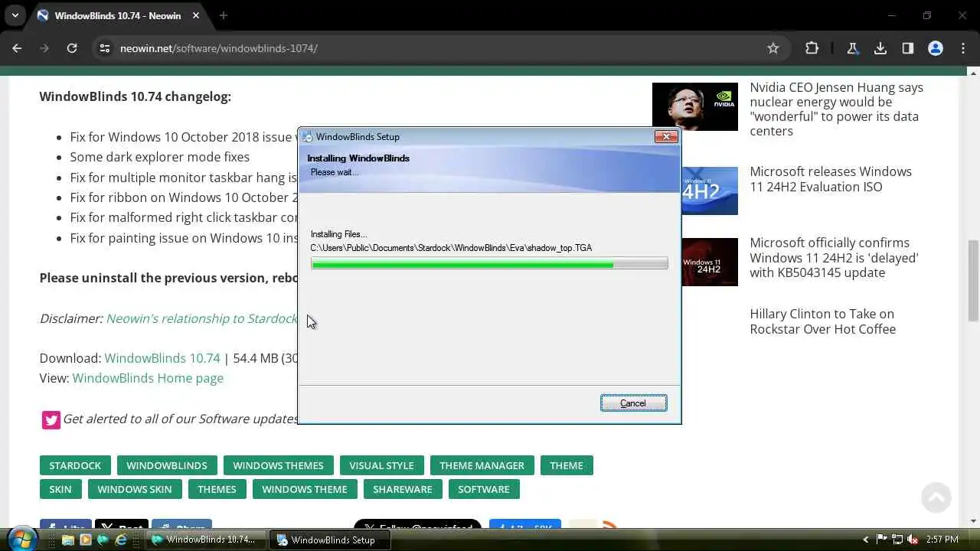Image resolution: width=980 pixels, height=551 pixels.
Task: Open the Hillary Clinton Rockstar Hot Coffee article
Action: pos(822,321)
